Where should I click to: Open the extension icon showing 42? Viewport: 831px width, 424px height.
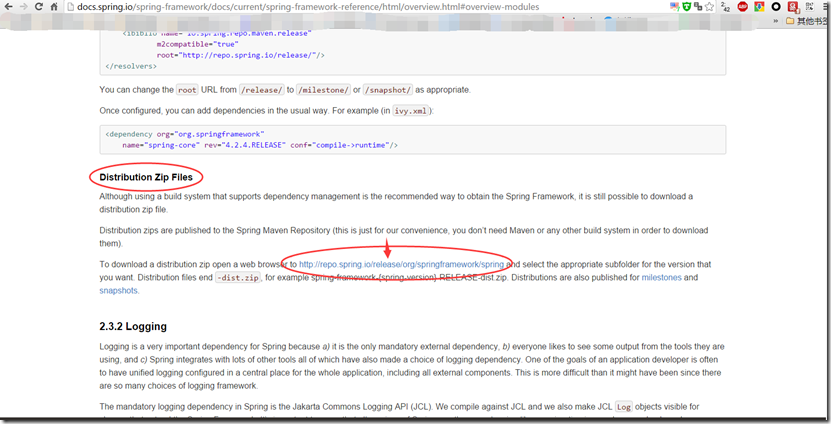coord(726,7)
